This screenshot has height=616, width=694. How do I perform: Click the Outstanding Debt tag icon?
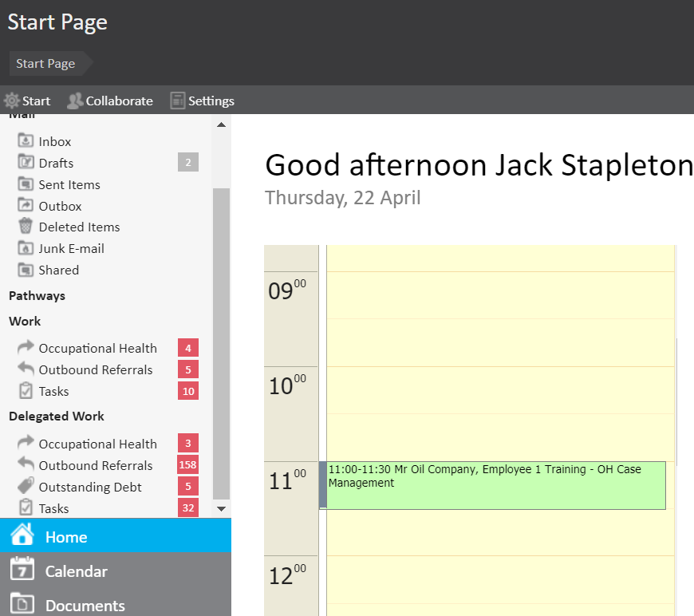(26, 487)
